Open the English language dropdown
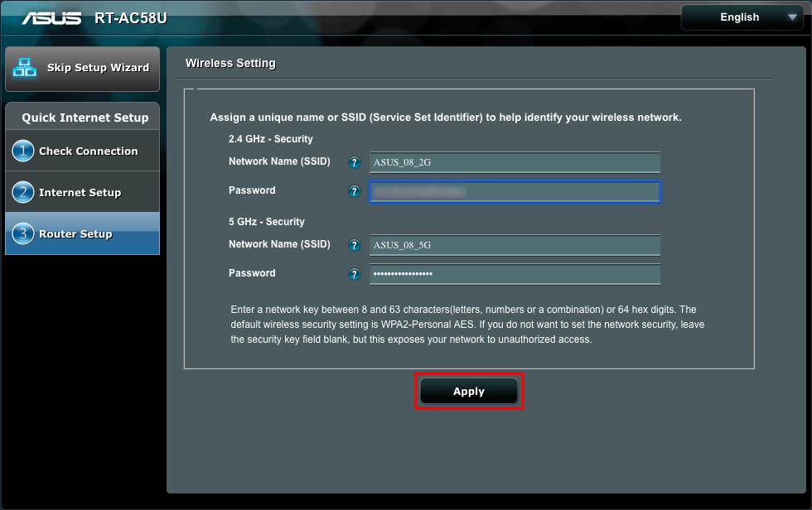812x510 pixels. click(742, 17)
